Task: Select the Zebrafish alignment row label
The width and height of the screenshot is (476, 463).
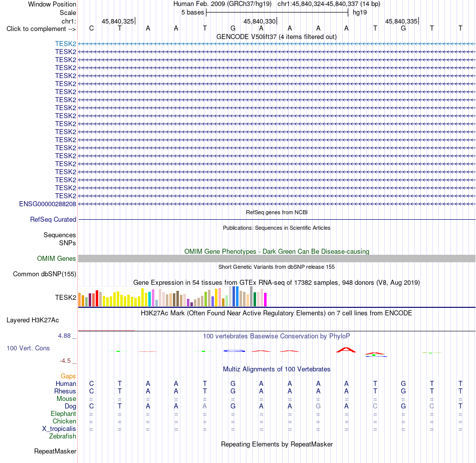Action: pos(63,436)
